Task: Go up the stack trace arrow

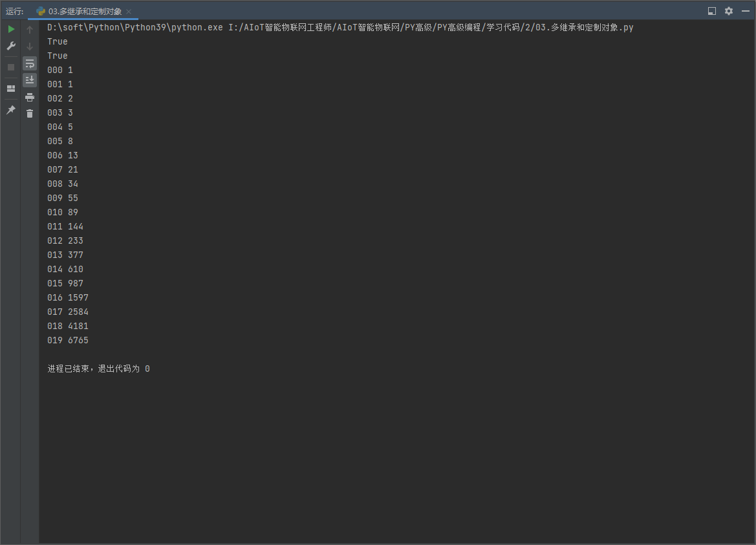Action: tap(30, 30)
